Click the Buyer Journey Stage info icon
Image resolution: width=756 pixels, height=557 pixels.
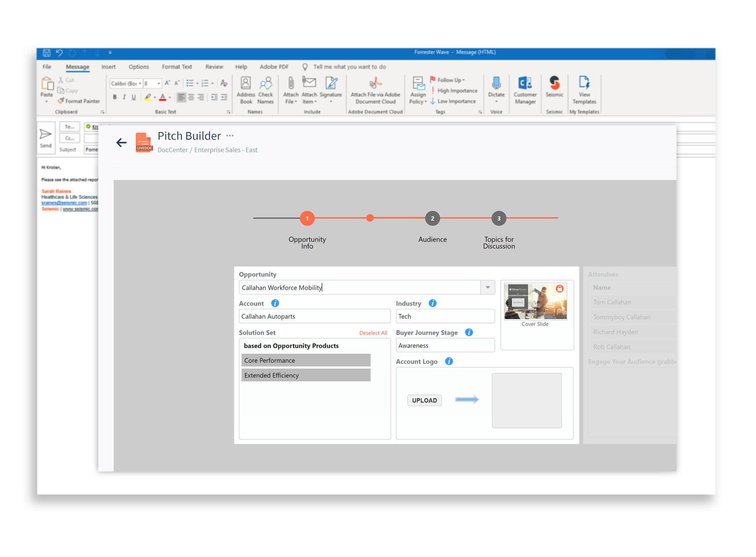point(469,332)
